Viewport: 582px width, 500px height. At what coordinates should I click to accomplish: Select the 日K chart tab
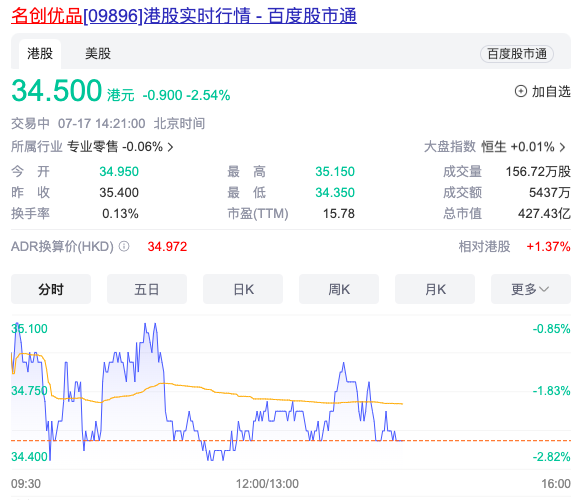(243, 289)
